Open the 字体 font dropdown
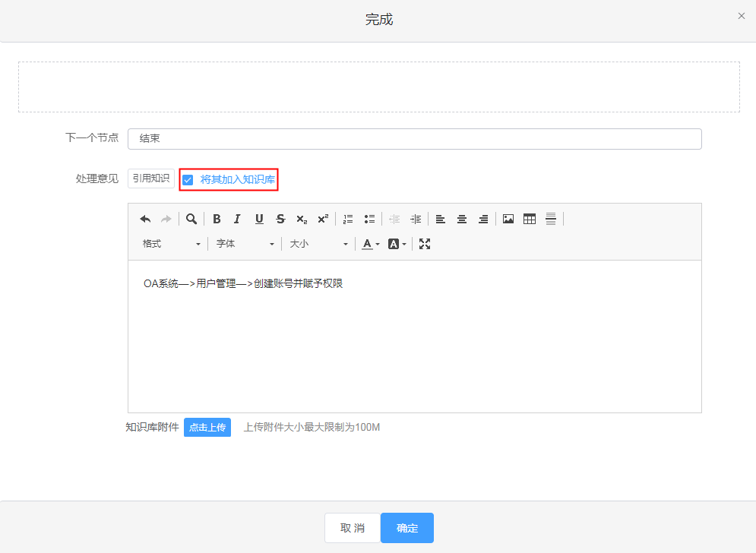This screenshot has height=553, width=756. click(245, 244)
